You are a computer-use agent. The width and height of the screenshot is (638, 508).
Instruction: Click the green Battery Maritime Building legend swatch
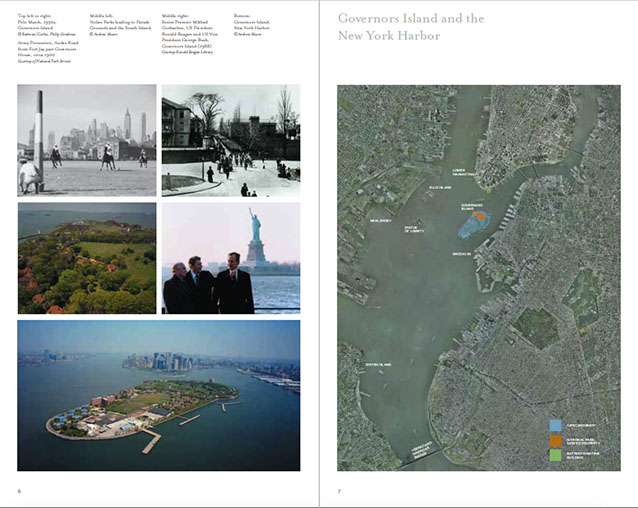[x=555, y=454]
